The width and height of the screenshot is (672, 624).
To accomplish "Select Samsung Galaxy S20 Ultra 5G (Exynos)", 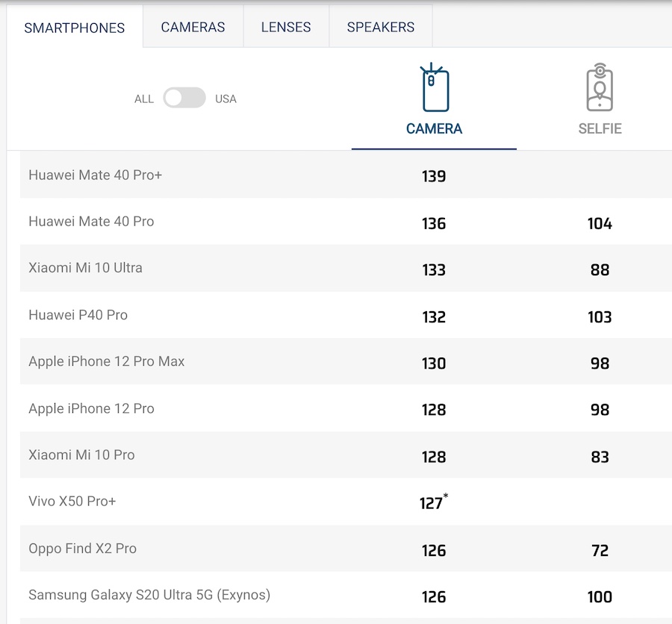I will [149, 595].
